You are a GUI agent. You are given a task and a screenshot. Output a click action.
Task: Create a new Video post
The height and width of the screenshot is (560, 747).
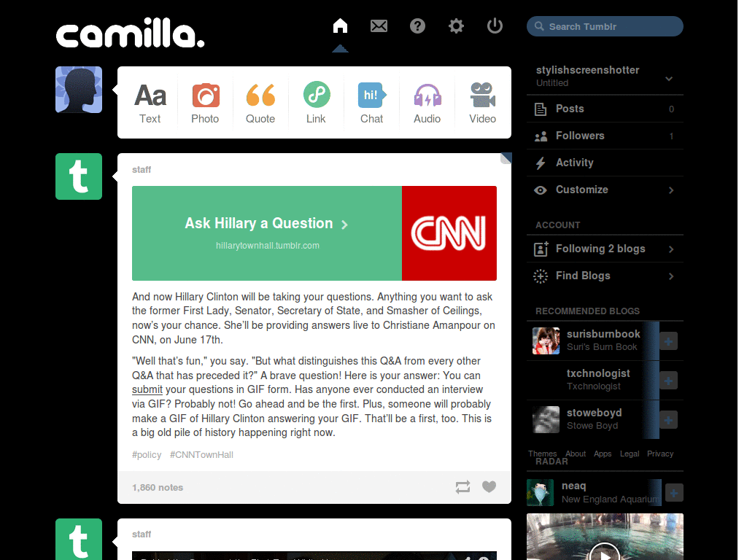click(x=483, y=103)
